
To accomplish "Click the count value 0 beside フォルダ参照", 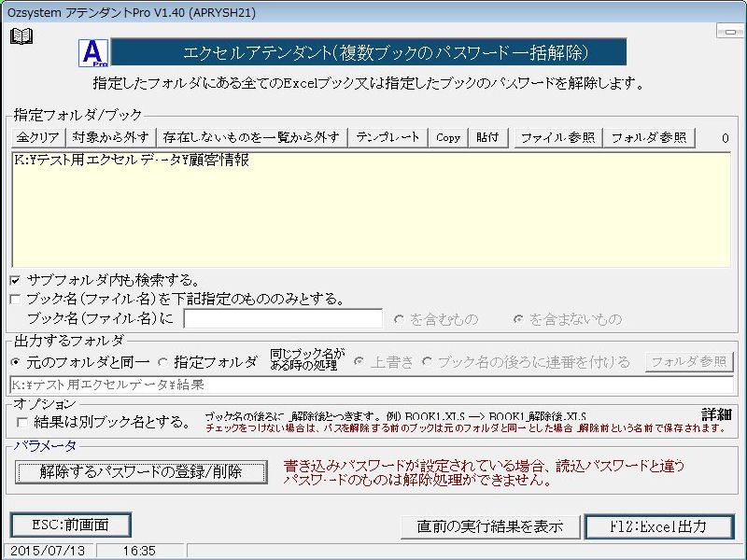I will pos(726,138).
